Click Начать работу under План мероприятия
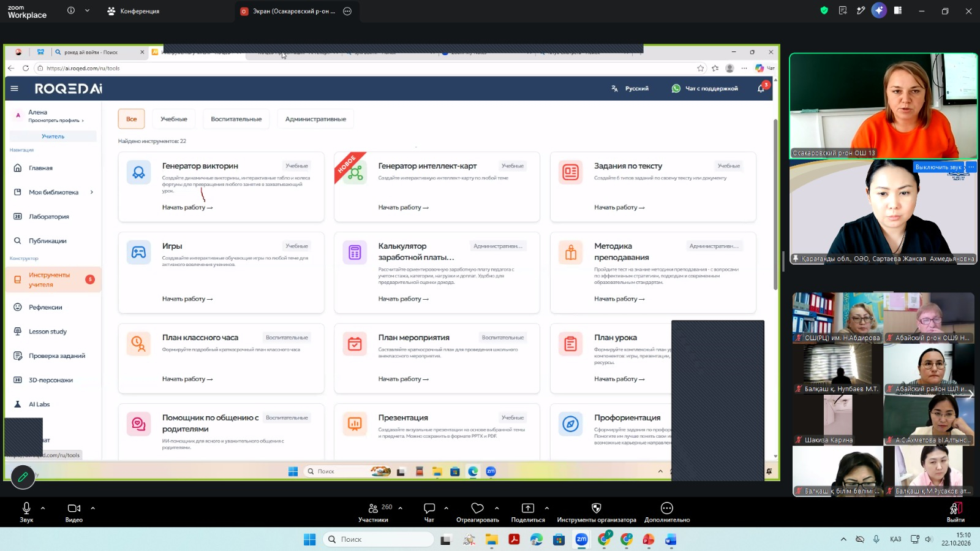980x551 pixels. tap(403, 379)
